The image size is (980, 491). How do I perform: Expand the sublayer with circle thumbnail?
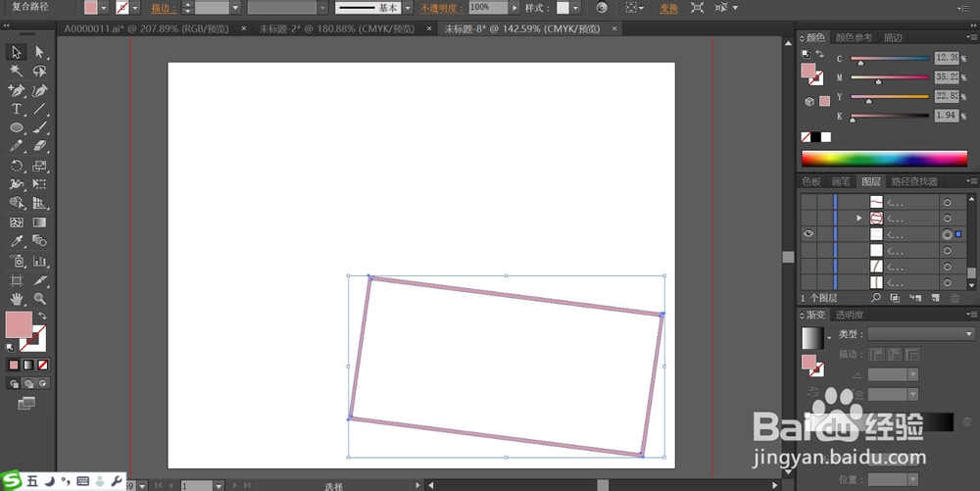(858, 218)
